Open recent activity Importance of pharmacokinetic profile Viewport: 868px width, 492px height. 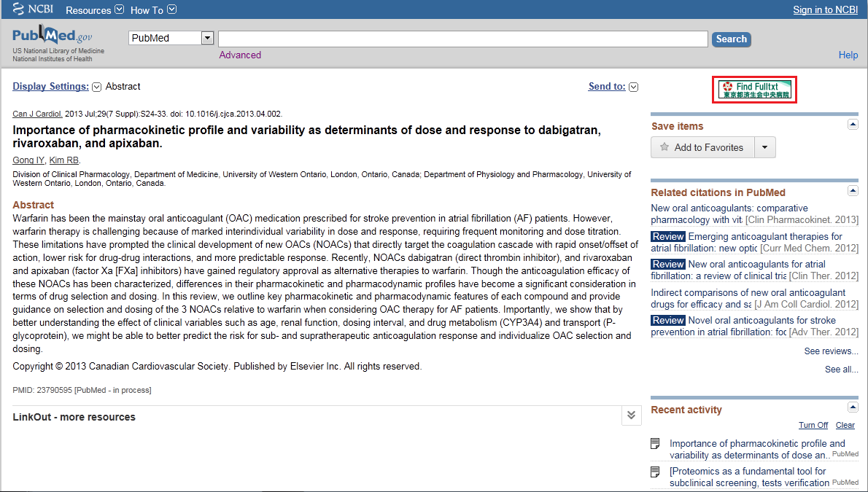[757, 450]
